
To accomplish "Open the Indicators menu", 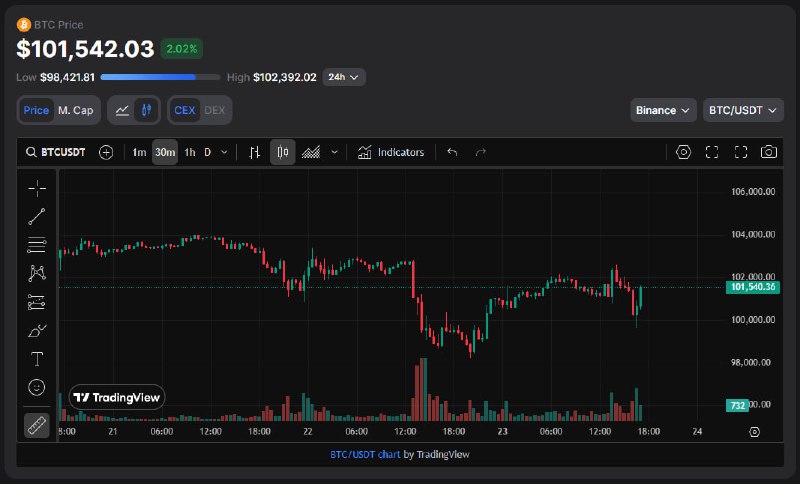I will tap(391, 152).
